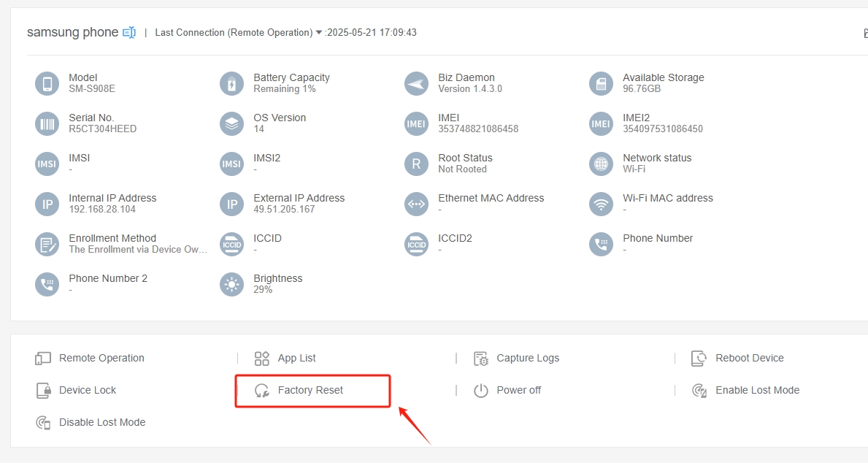
Task: Click the Battery Capacity icon
Action: [231, 83]
